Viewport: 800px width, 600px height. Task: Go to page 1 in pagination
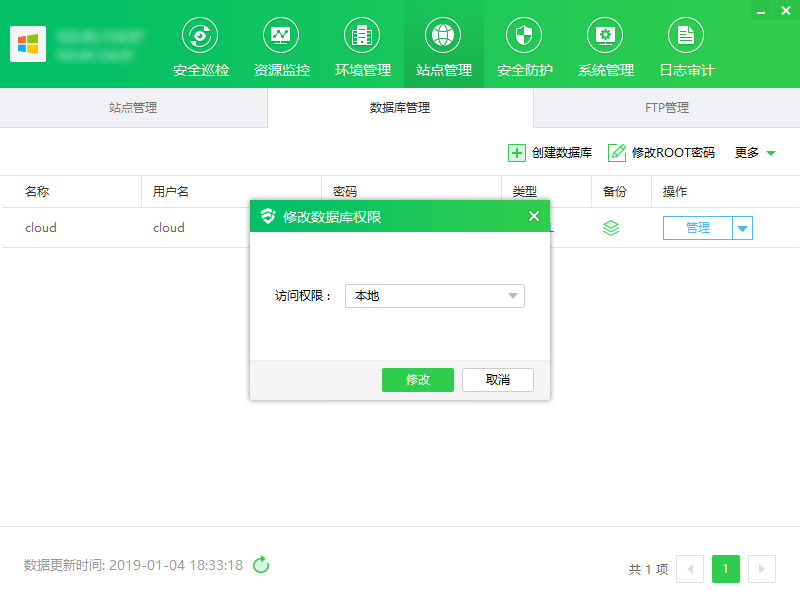[x=726, y=569]
